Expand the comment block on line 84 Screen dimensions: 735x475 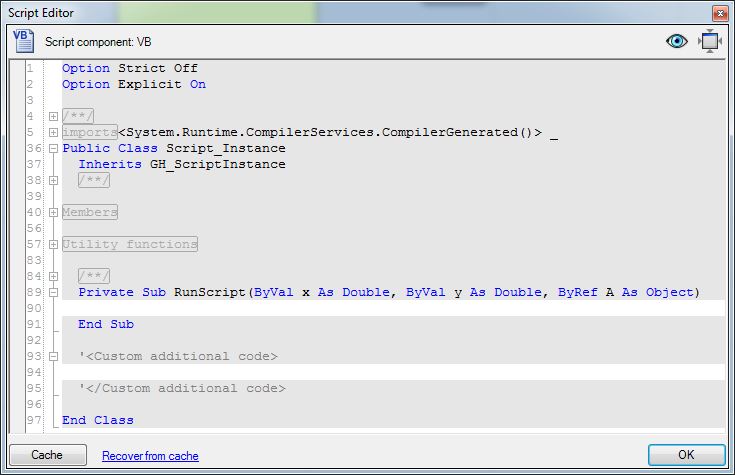click(53, 276)
